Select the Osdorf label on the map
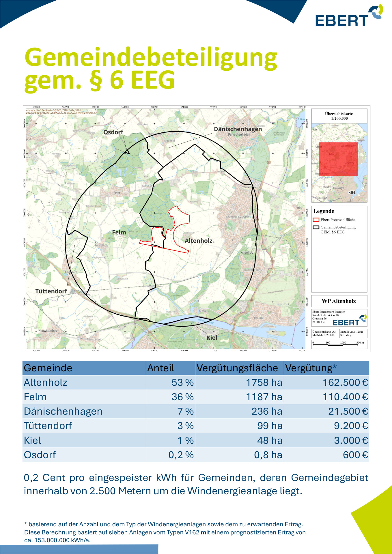The image size is (392, 554). tap(113, 132)
